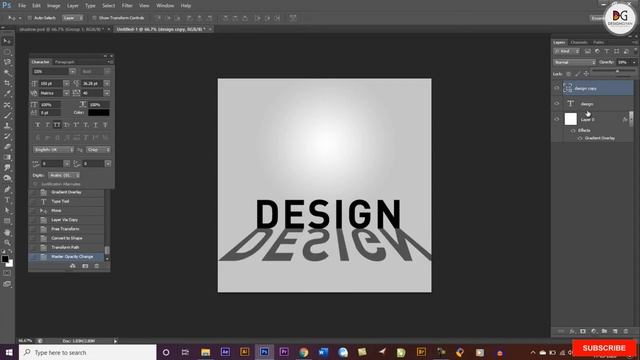The width and height of the screenshot is (640, 360).
Task: Select the Marquee tool
Action: (x=7, y=52)
